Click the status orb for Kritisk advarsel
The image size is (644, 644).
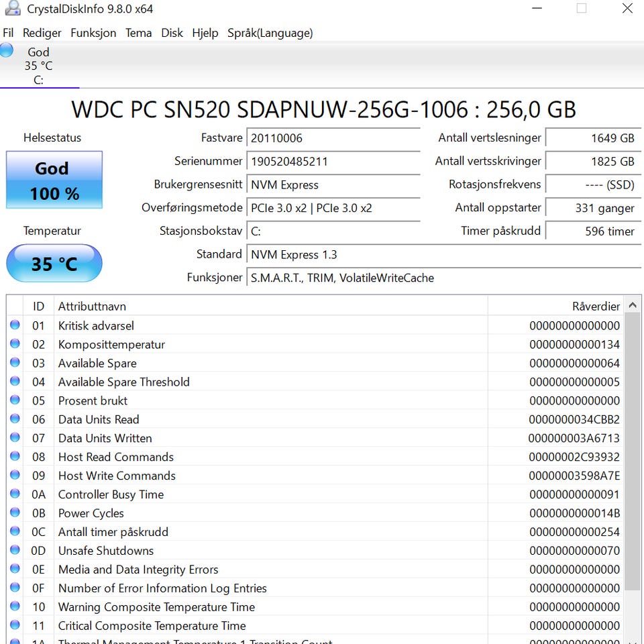pyautogui.click(x=15, y=325)
